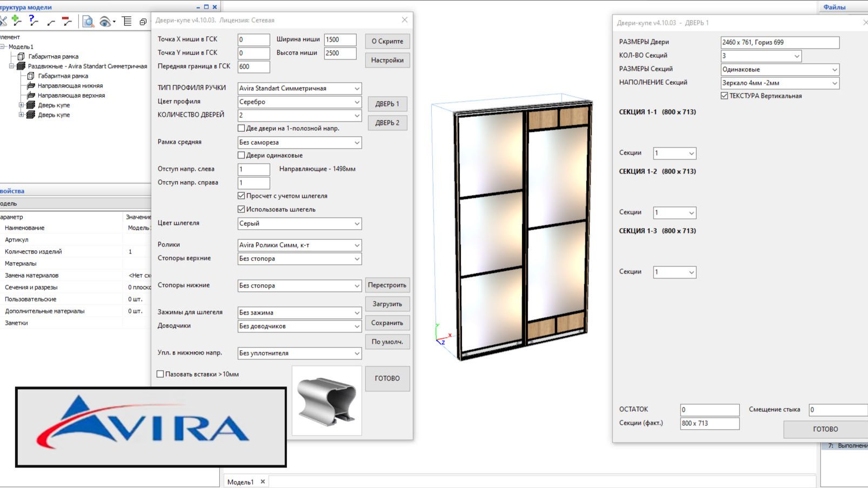Minimize the Структура модели panel
Viewport: 868px width, 488px height.
tap(198, 7)
